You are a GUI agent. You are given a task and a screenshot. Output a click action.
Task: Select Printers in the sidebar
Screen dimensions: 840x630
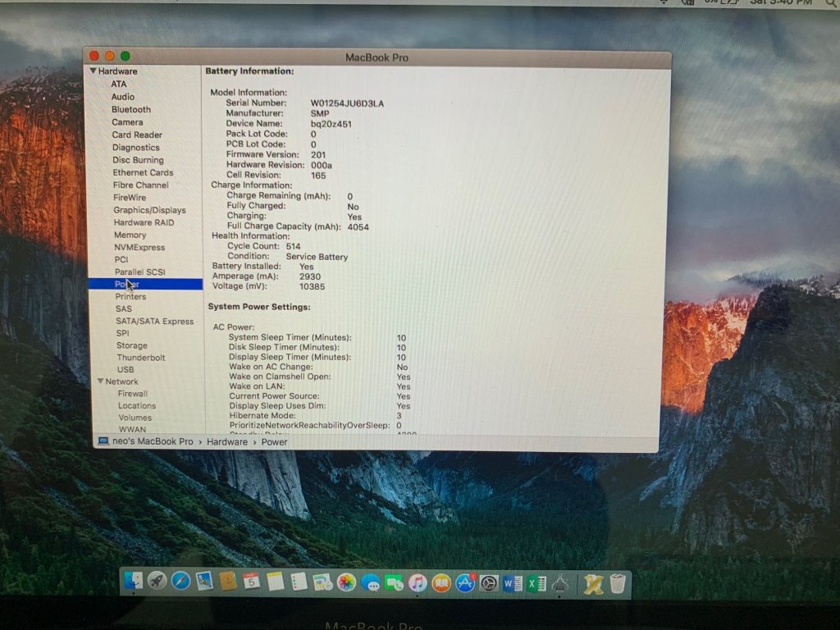pyautogui.click(x=130, y=296)
